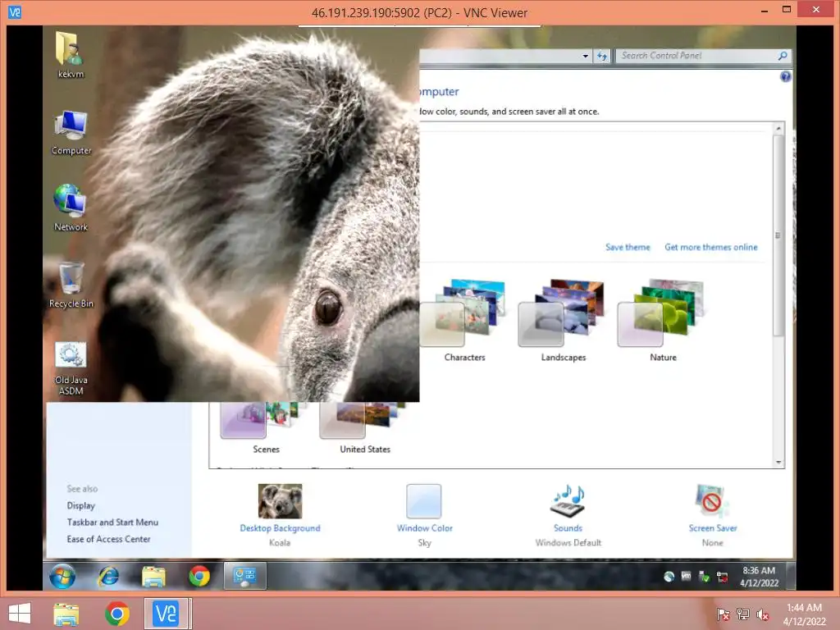Click the remote tray network globe icon
This screenshot has width=840, height=630.
click(669, 577)
